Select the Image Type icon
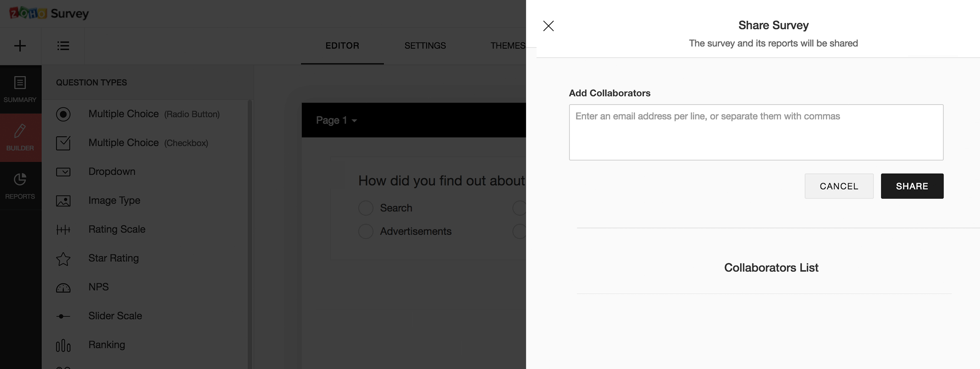Viewport: 980px width, 369px height. pos(63,201)
